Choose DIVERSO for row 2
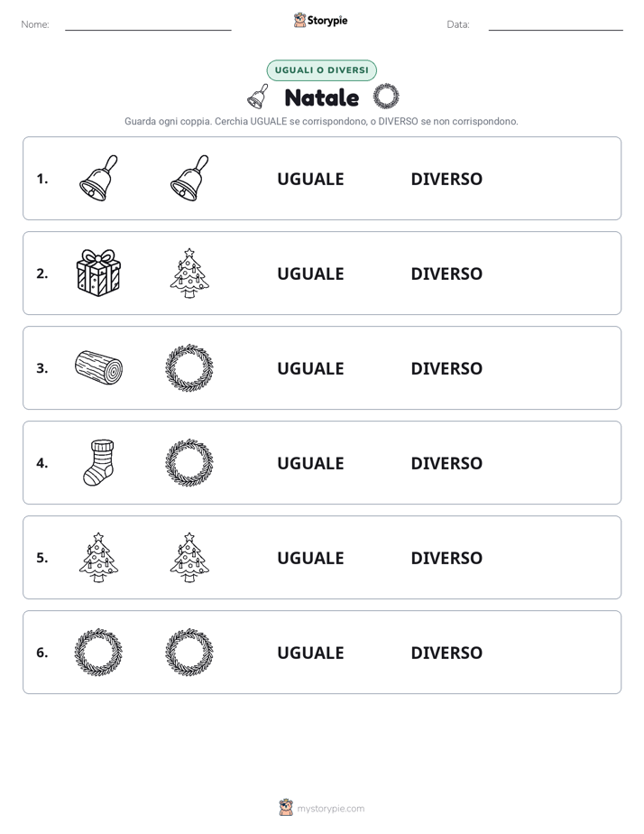This screenshot has height=834, width=644. (446, 273)
